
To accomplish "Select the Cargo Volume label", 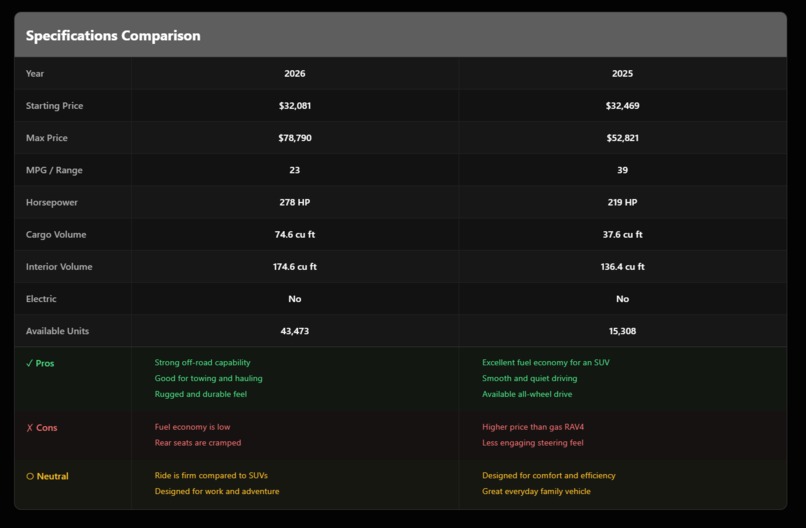I will [56, 234].
